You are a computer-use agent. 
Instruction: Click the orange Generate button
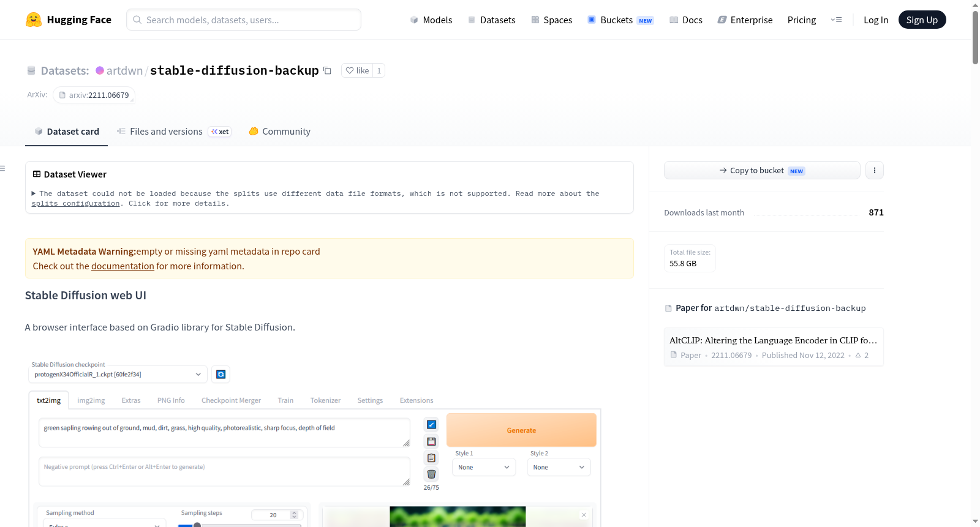(x=521, y=430)
